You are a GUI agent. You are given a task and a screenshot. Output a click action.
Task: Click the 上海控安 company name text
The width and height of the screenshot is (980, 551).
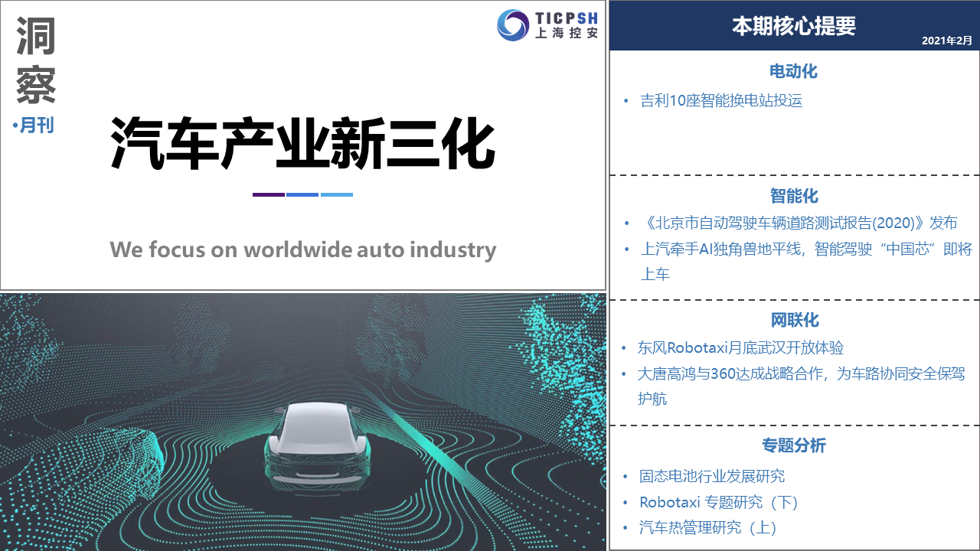567,34
